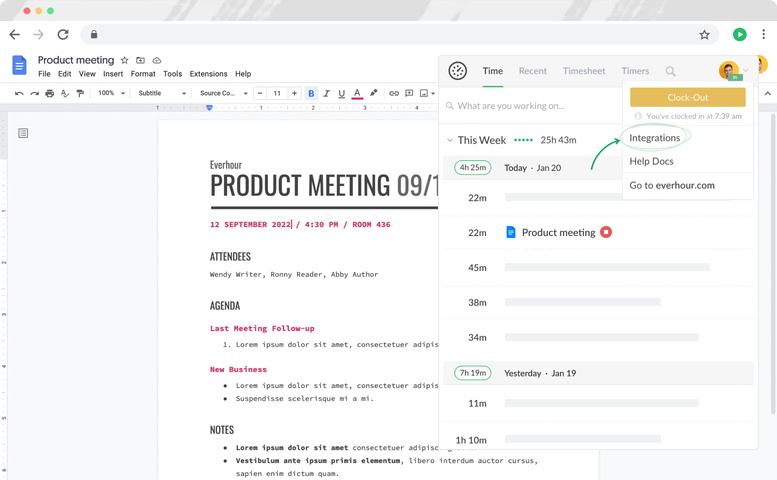The width and height of the screenshot is (777, 480).
Task: Click the undo icon in the toolbar
Action: click(19, 93)
